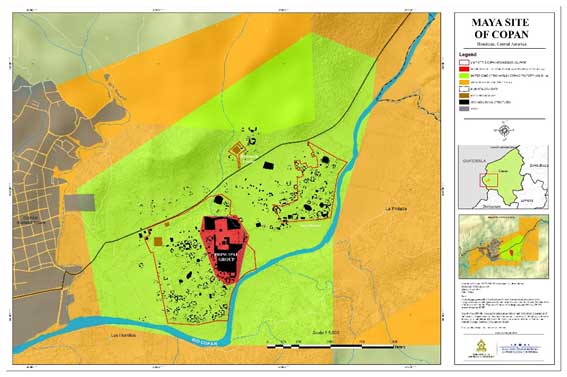Select the red legend color swatch
This screenshot has width=567, height=377.
(464, 69)
